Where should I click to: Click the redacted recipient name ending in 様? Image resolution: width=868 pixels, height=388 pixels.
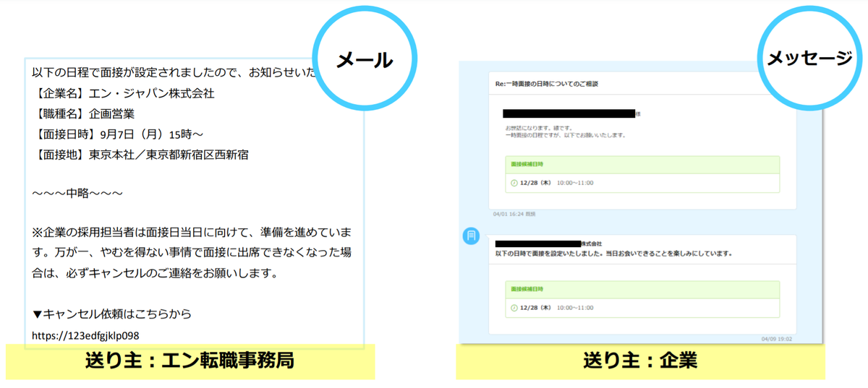(x=571, y=113)
